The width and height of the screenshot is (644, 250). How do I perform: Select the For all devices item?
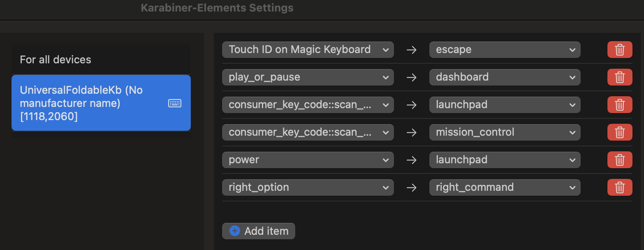point(101,60)
